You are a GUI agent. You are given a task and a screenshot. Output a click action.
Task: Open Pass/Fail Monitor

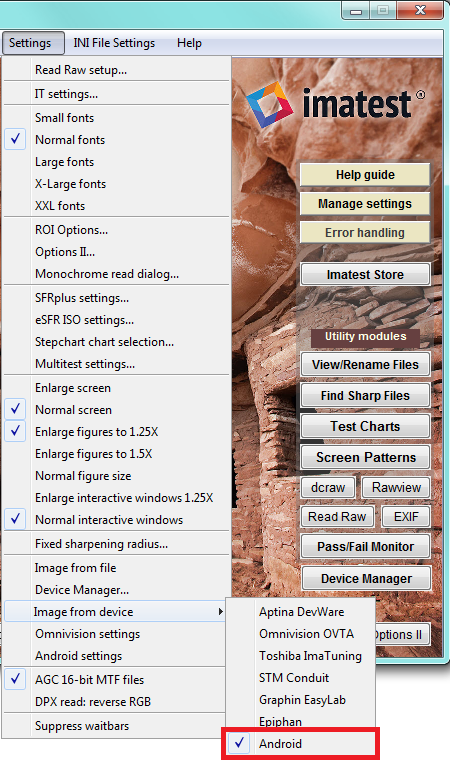(365, 546)
